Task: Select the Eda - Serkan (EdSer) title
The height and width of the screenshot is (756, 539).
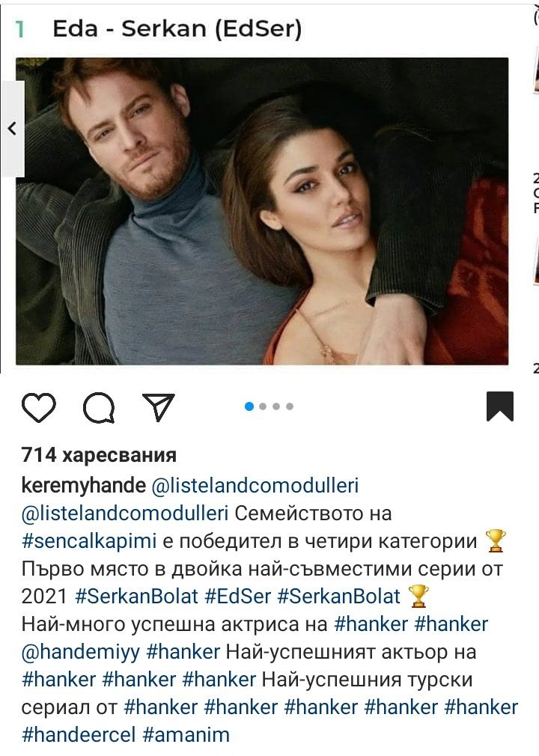Action: (x=177, y=28)
